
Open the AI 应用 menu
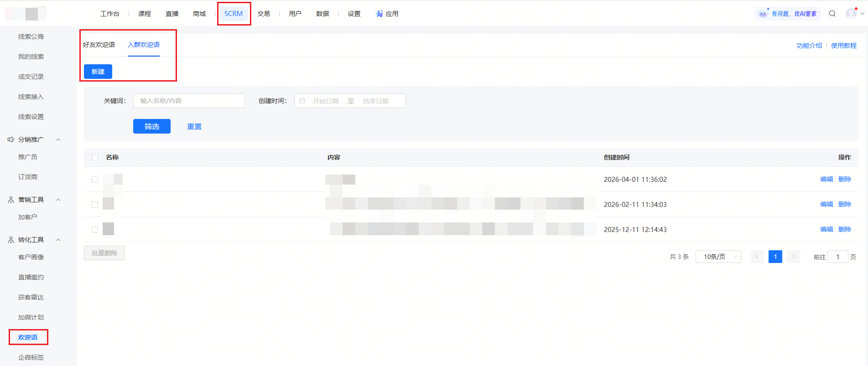tap(387, 14)
